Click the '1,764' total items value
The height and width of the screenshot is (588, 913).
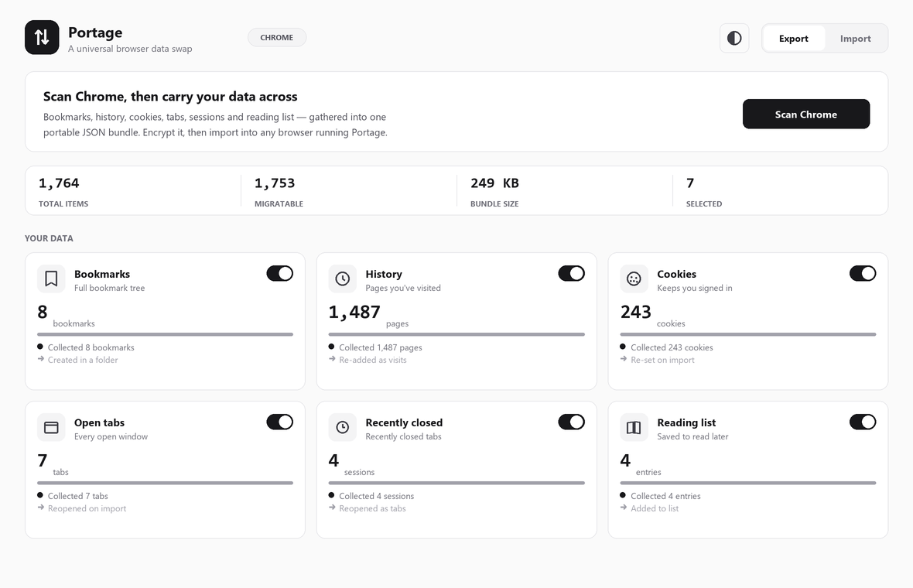59,183
